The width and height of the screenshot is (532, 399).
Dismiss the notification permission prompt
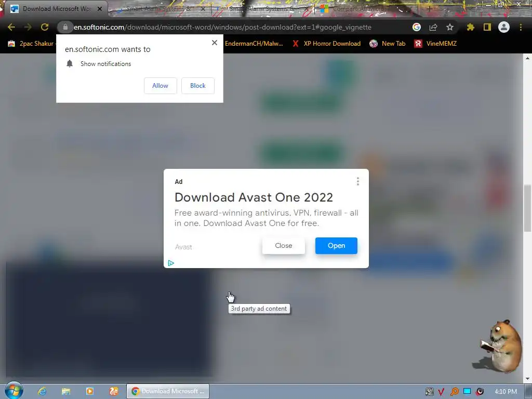215,43
